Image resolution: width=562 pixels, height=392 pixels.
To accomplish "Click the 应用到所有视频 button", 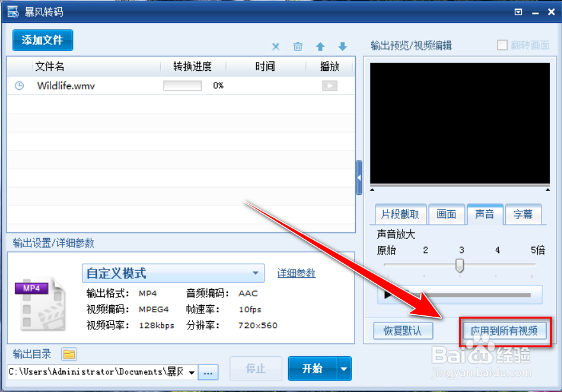I will pos(505,330).
